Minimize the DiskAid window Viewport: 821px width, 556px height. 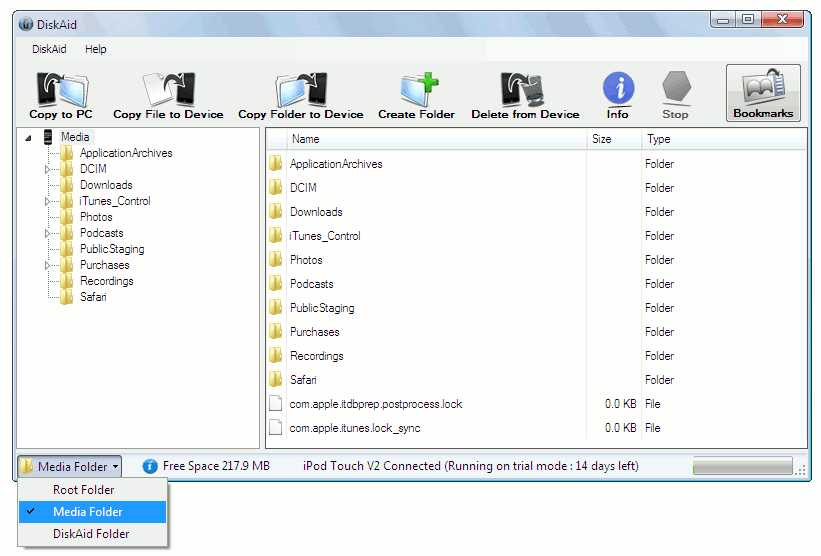point(723,19)
